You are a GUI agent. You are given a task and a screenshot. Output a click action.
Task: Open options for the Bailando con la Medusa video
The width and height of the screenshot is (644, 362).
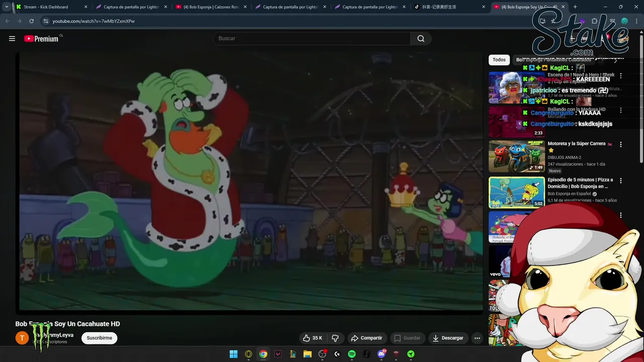620,110
